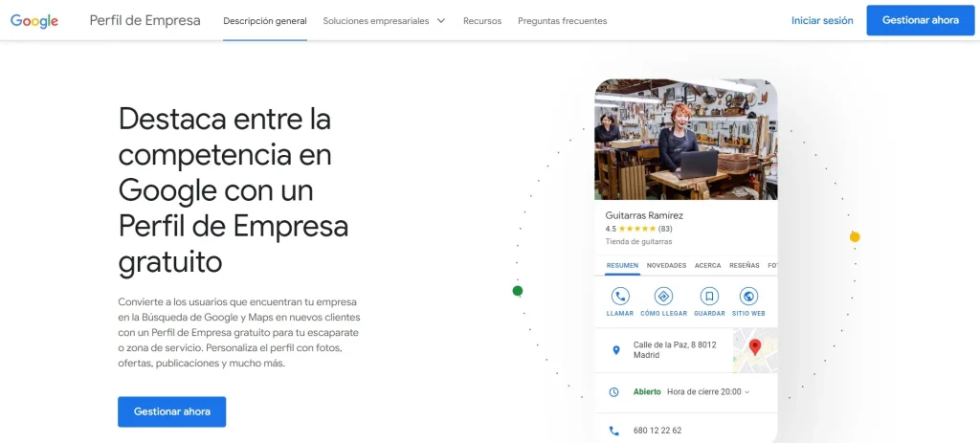Screen dimensions: 980x443
Task: Click the Guitarras Ramírez business name
Action: (644, 215)
